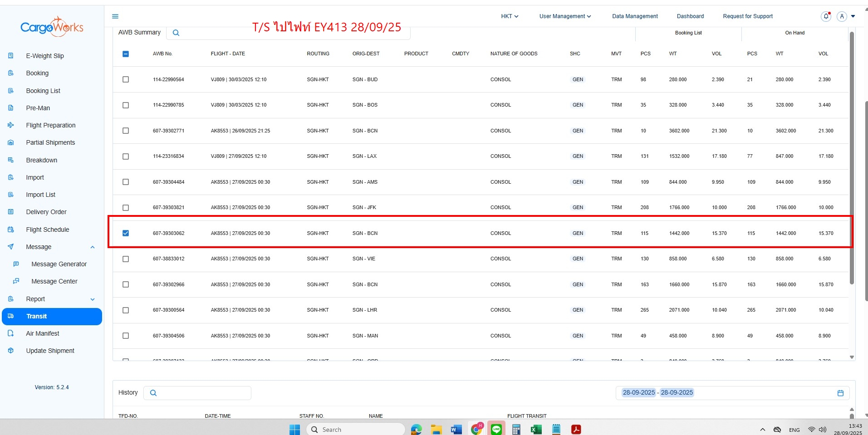This screenshot has width=868, height=435.
Task: Uncheck the checkbox for AWB 607-39303062
Action: click(x=126, y=233)
